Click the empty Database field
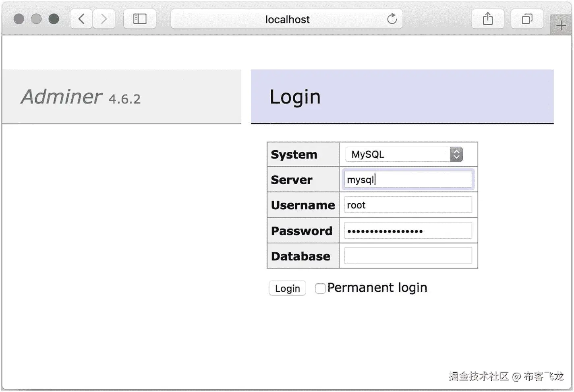This screenshot has width=574, height=392. [x=408, y=256]
